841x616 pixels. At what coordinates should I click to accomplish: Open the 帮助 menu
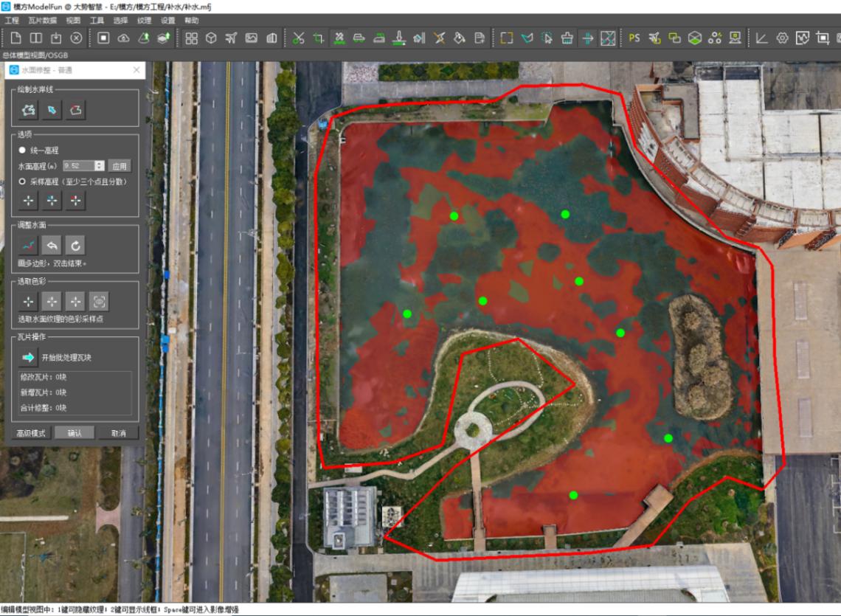pos(192,21)
